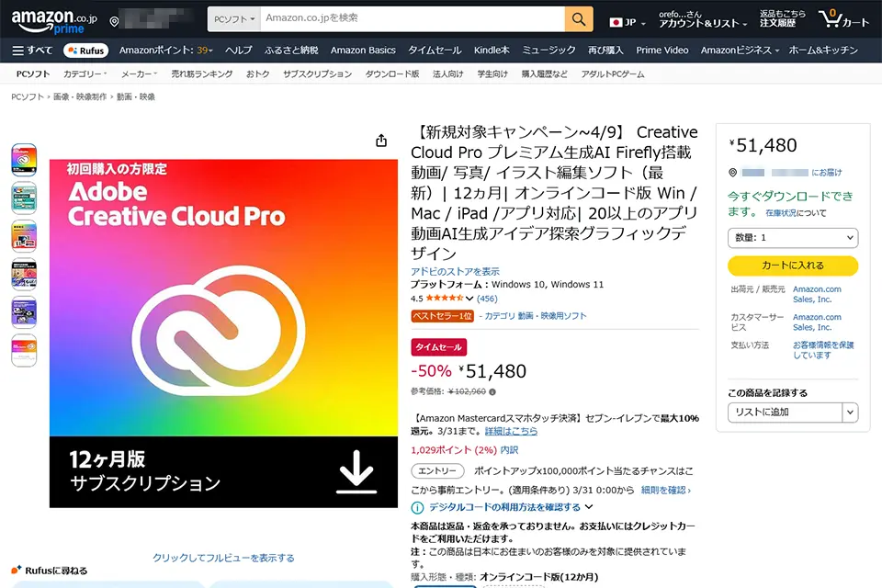The width and height of the screenshot is (882, 588).
Task: Expand the リストに追加 dropdown arrow
Action: (850, 413)
